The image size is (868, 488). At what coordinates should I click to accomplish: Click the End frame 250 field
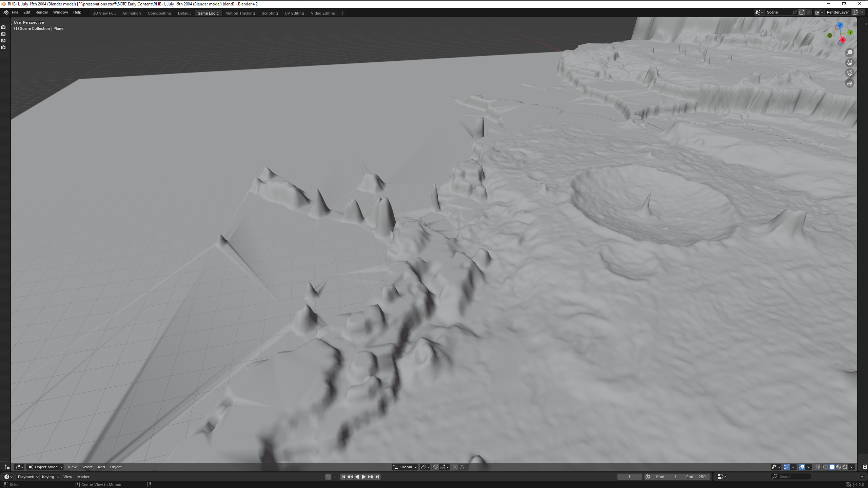point(696,477)
